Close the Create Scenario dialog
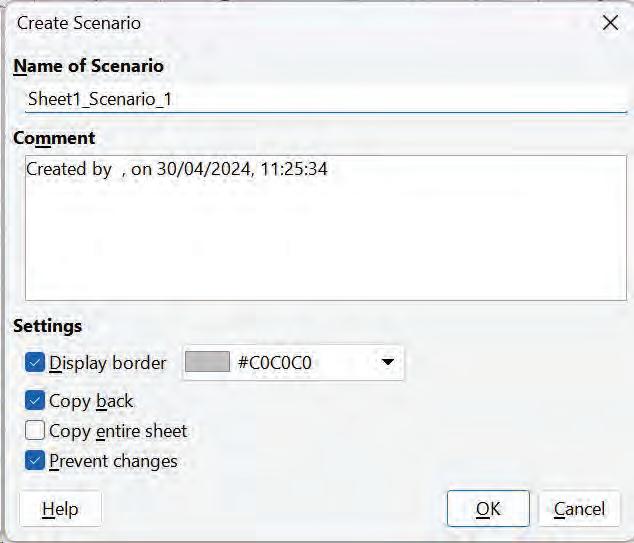The height and width of the screenshot is (543, 634). tap(610, 23)
